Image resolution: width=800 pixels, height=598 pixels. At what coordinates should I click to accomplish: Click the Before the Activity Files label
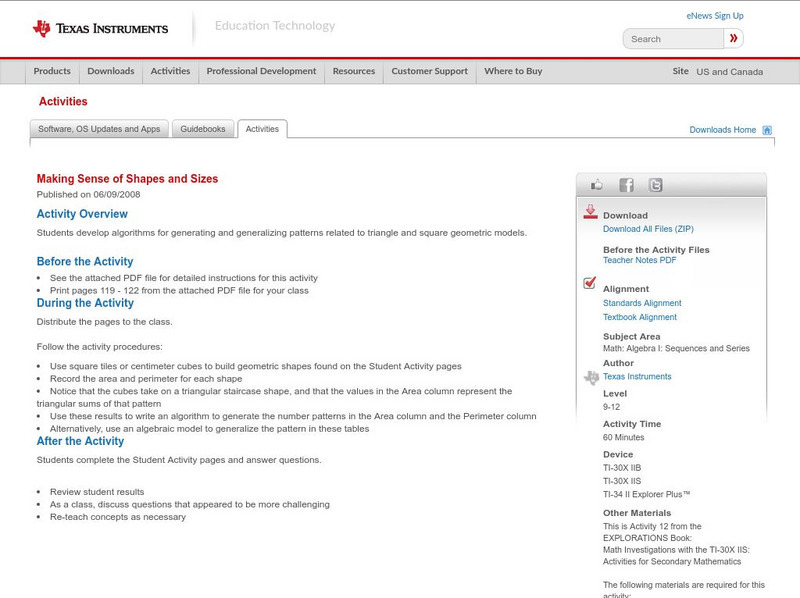pos(656,250)
